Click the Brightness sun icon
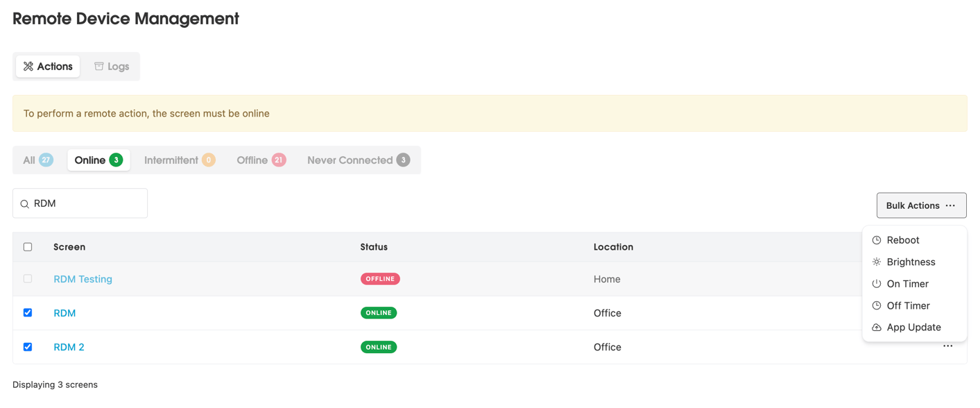The height and width of the screenshot is (408, 980). point(875,262)
